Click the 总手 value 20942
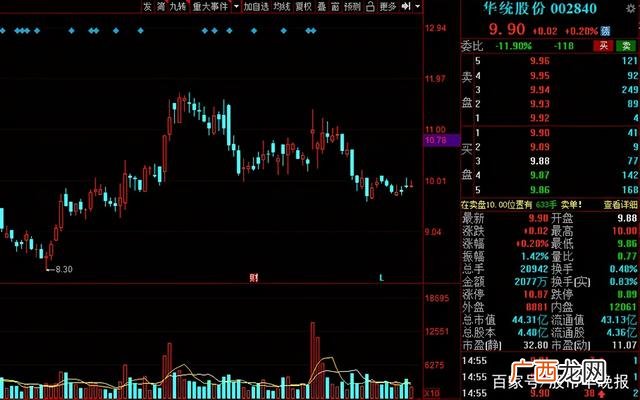The width and height of the screenshot is (640, 400). [534, 269]
